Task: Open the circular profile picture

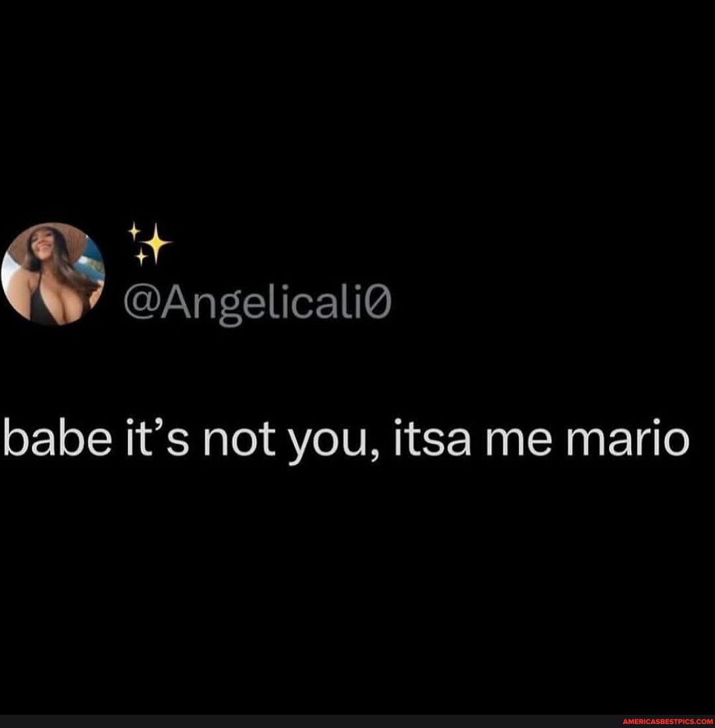Action: click(x=52, y=274)
